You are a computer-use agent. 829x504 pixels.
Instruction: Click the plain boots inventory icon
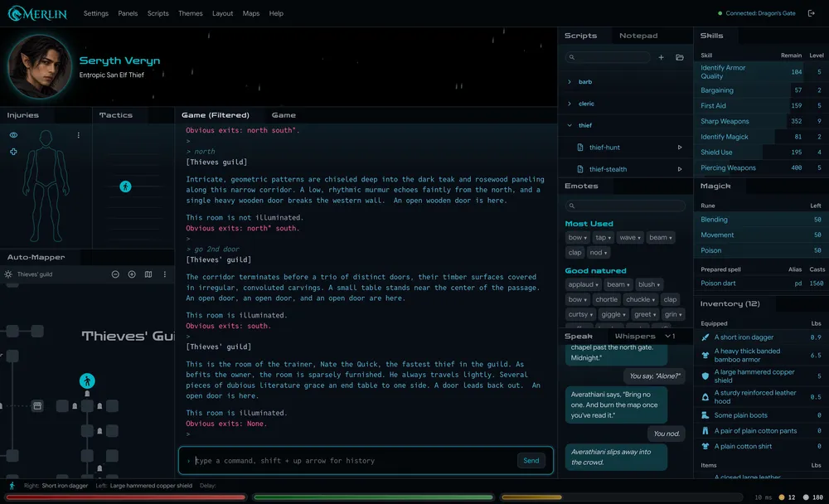tap(705, 415)
